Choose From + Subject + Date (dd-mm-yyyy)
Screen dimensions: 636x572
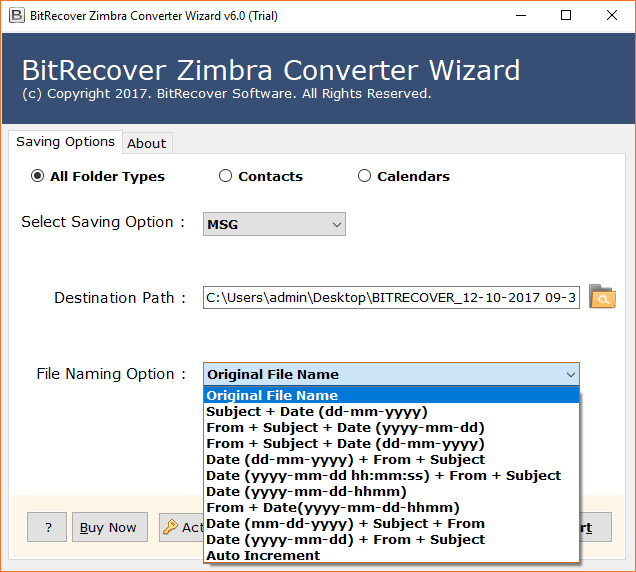391,443
